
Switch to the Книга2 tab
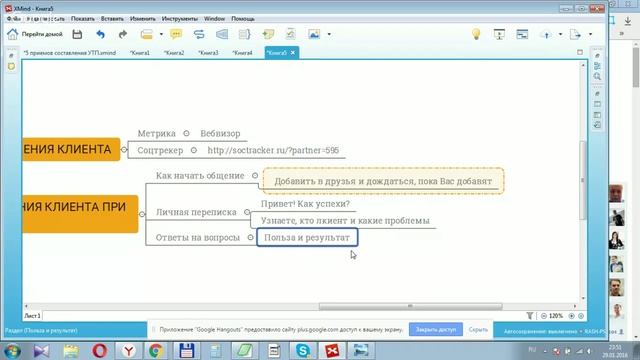(174, 53)
